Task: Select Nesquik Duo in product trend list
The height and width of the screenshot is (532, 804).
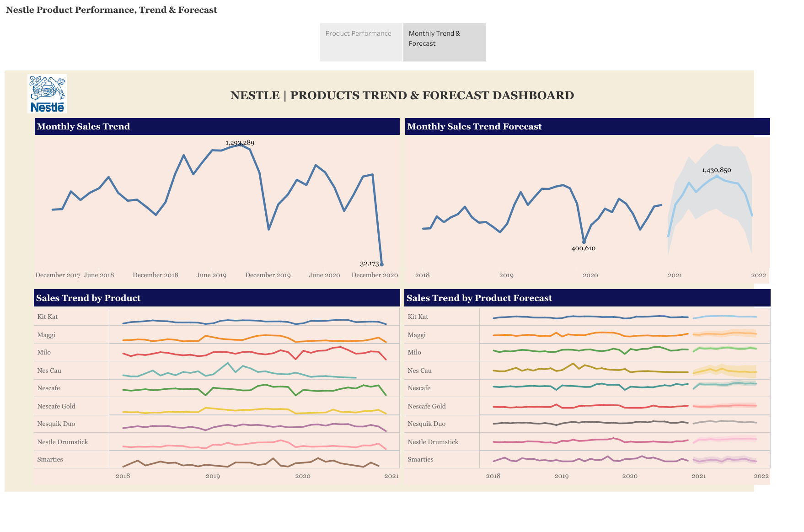Action: click(x=56, y=424)
